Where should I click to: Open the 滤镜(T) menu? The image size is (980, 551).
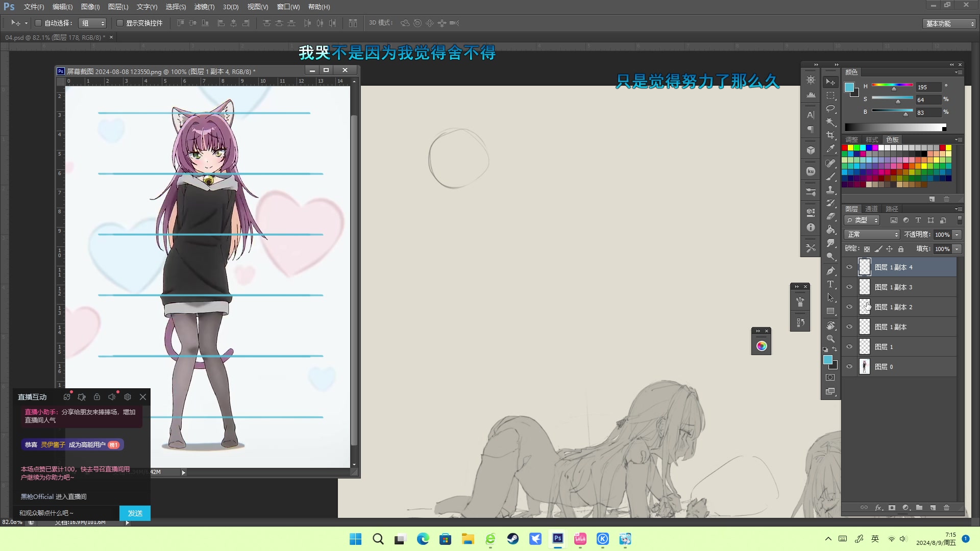[204, 7]
